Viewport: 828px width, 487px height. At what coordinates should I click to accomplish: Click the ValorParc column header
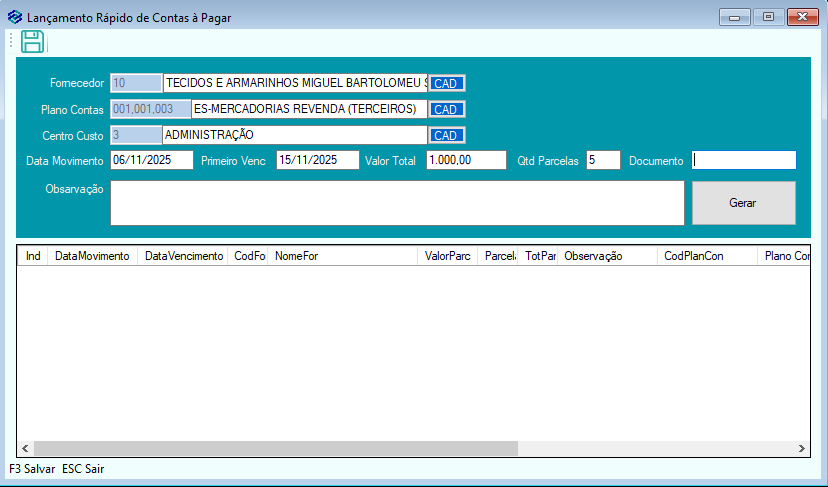(x=447, y=257)
